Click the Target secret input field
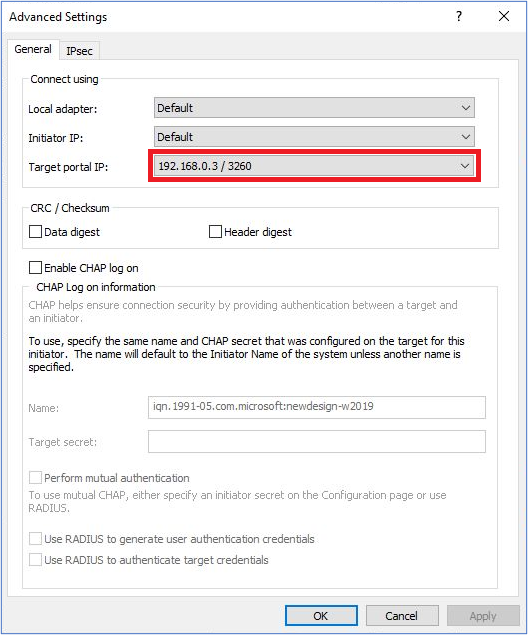Viewport: 528px width, 635px height. pos(317,441)
